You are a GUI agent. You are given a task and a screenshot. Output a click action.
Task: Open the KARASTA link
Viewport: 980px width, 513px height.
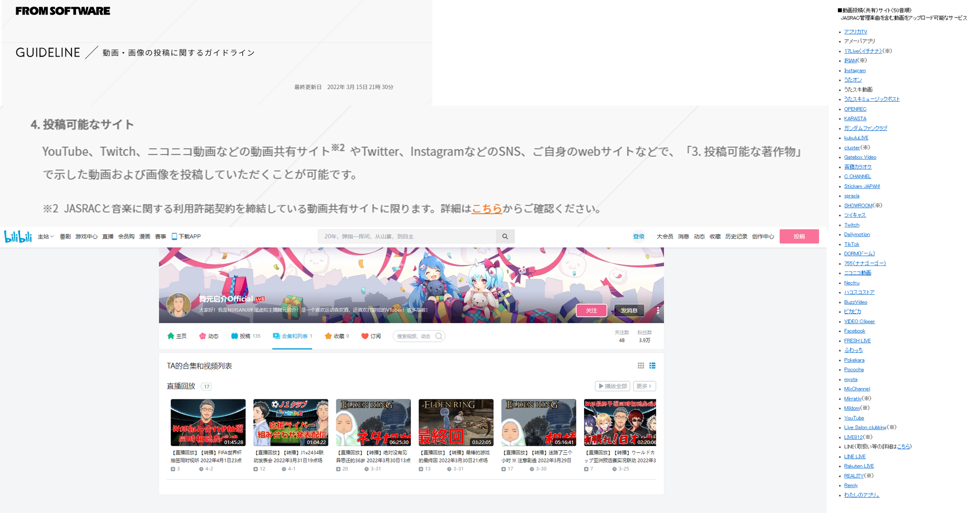click(855, 119)
